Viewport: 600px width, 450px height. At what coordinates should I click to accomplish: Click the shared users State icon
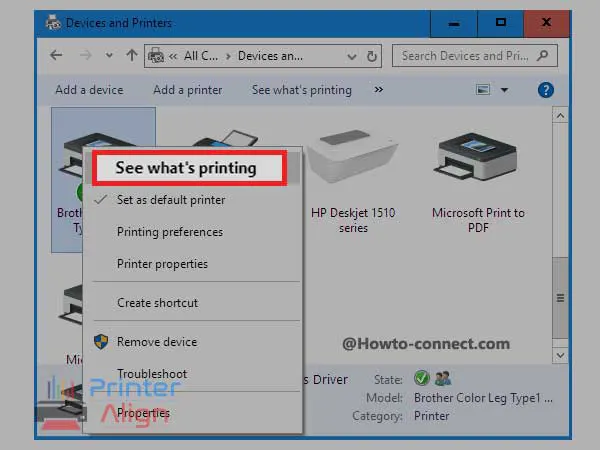click(443, 378)
